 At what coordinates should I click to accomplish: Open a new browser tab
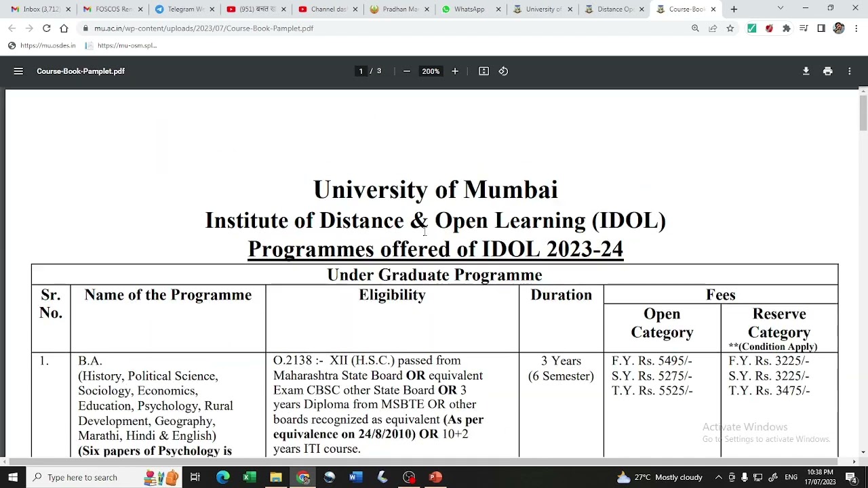point(734,9)
